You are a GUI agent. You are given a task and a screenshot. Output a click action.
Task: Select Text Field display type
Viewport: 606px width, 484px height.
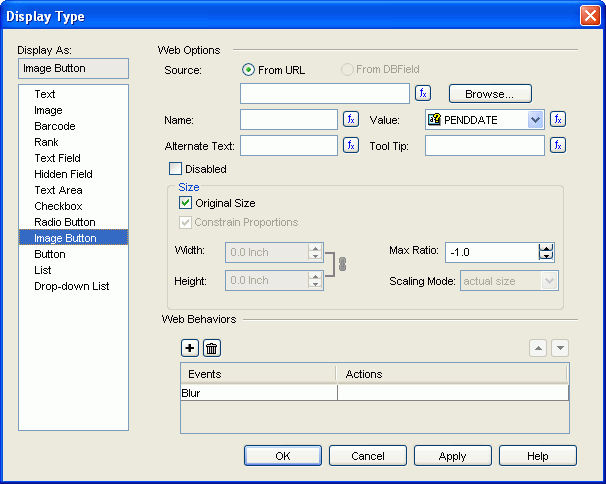coord(73,158)
